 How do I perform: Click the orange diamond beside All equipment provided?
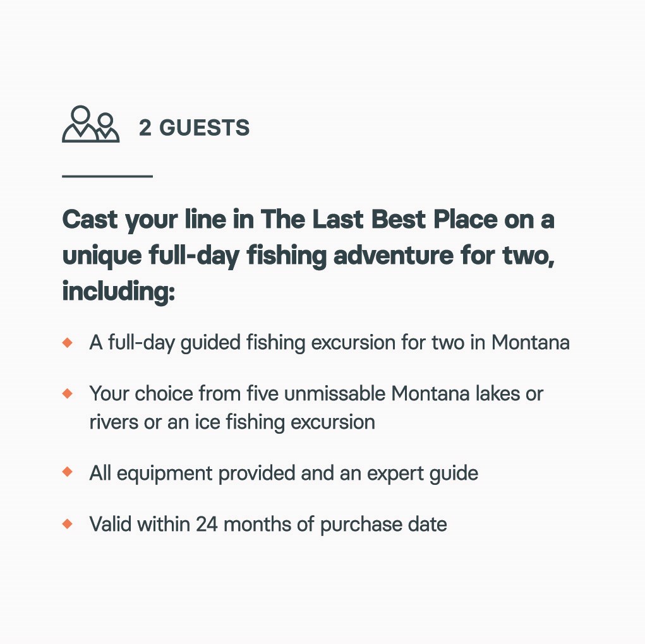point(68,472)
